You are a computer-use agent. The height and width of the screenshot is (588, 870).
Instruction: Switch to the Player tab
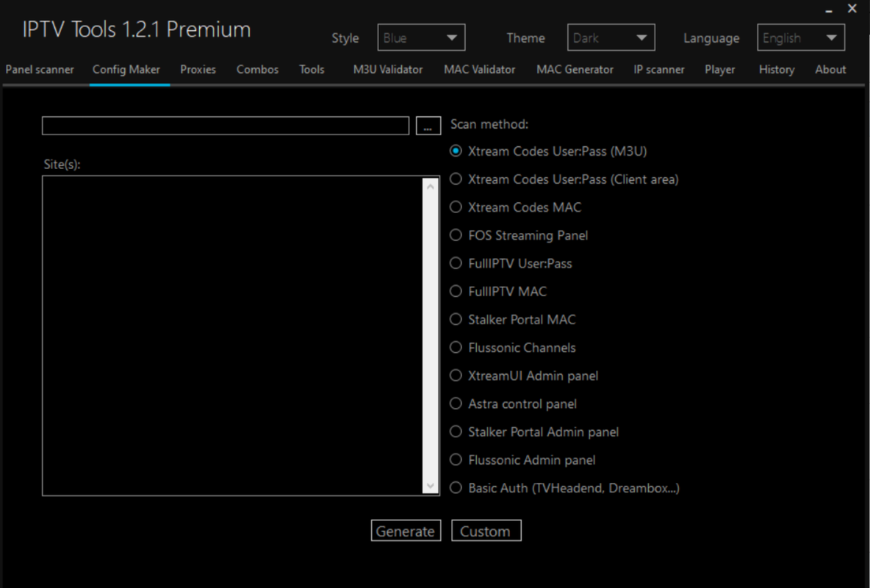pyautogui.click(x=719, y=69)
